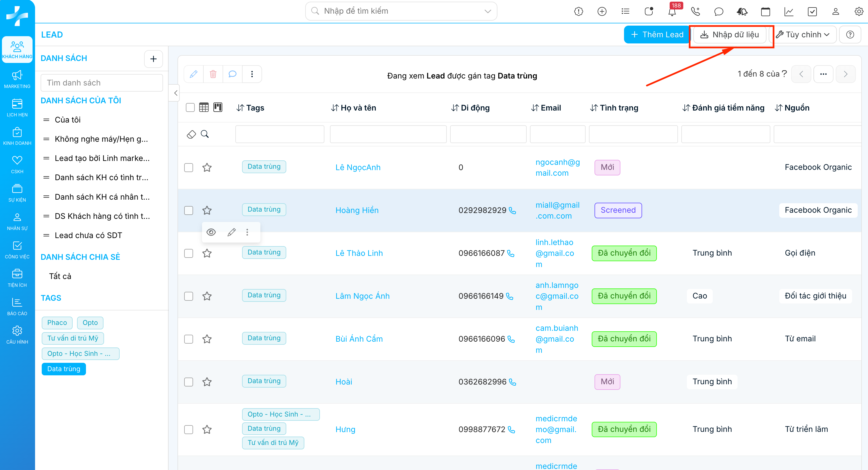Click the trash delete icon in toolbar

coord(213,74)
